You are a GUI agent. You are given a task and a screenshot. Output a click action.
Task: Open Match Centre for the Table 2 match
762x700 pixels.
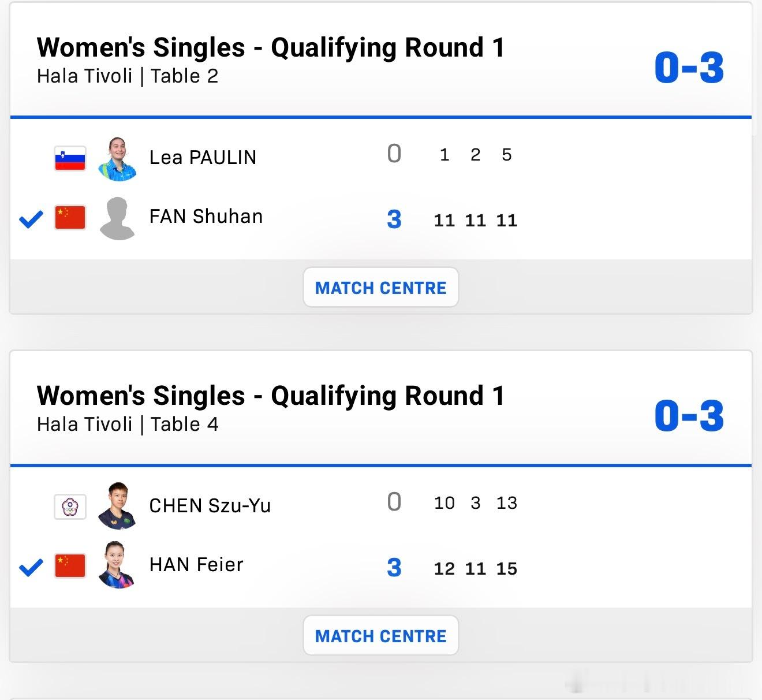click(x=381, y=288)
